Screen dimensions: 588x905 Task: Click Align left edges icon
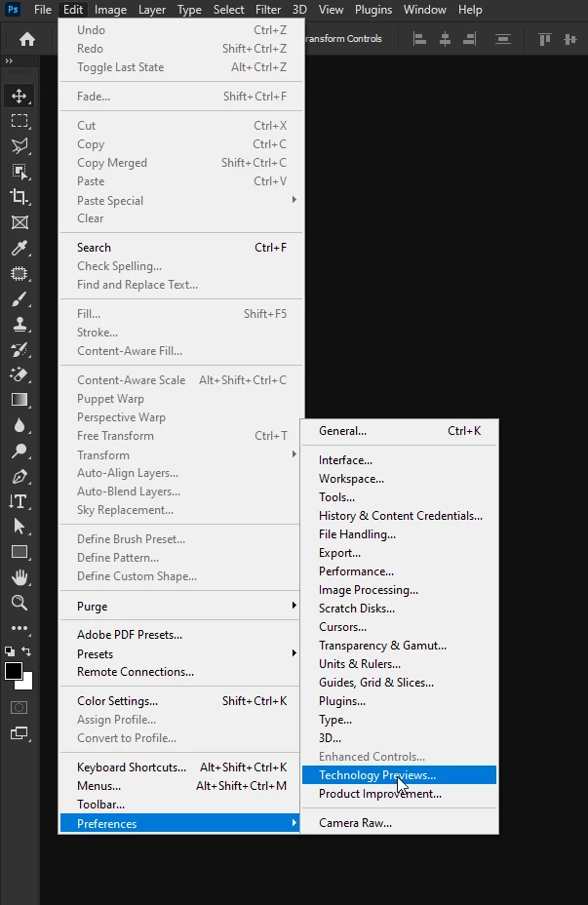coord(419,39)
